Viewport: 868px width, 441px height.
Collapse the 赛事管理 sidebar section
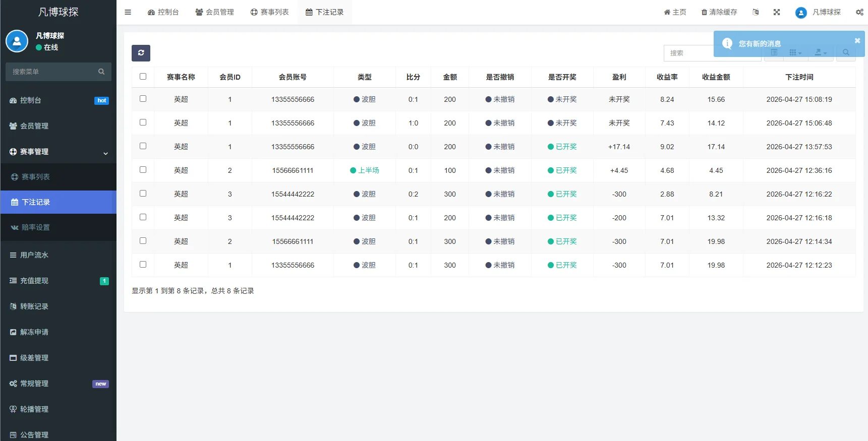[59, 152]
